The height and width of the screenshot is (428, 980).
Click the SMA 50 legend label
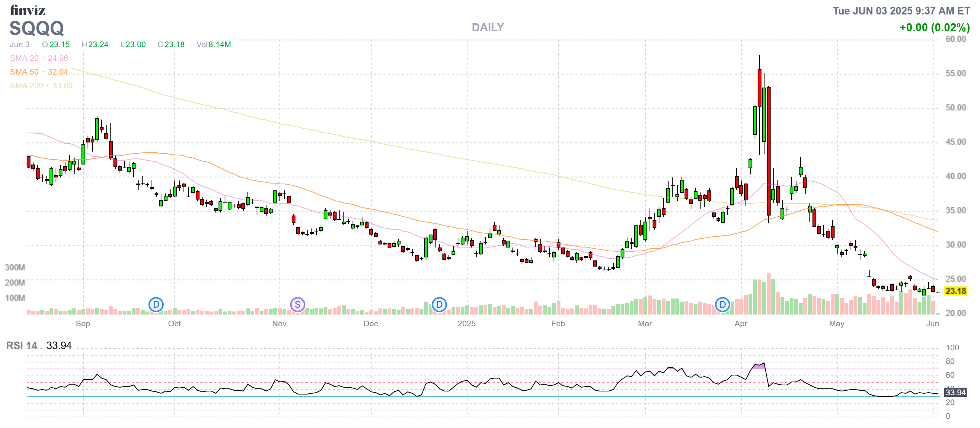pos(24,72)
